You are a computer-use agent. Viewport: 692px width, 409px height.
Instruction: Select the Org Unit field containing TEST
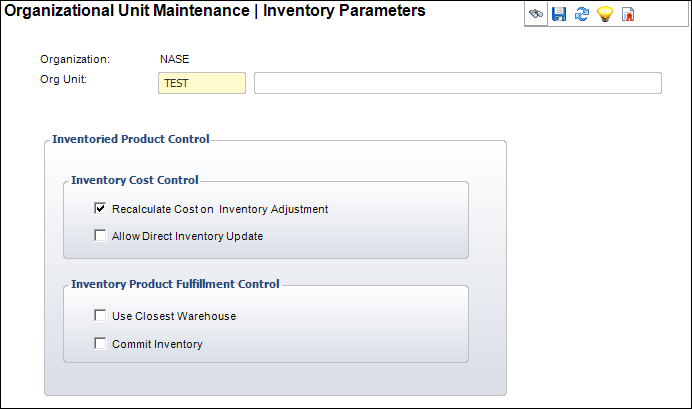tap(202, 83)
